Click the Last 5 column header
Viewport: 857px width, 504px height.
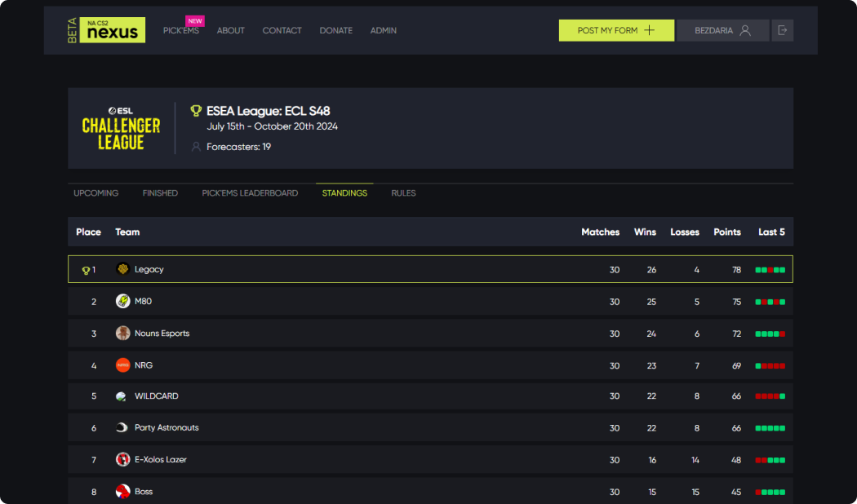pyautogui.click(x=772, y=232)
